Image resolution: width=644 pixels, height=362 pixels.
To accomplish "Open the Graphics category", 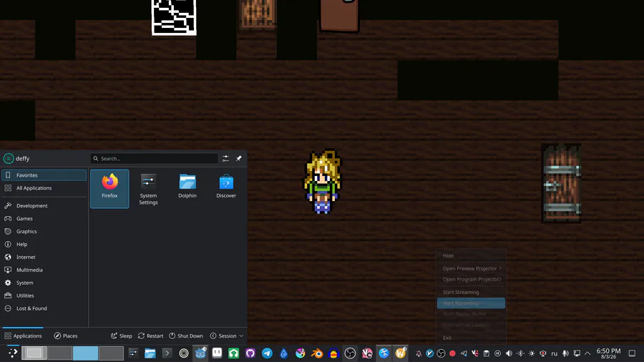I will (x=44, y=232).
